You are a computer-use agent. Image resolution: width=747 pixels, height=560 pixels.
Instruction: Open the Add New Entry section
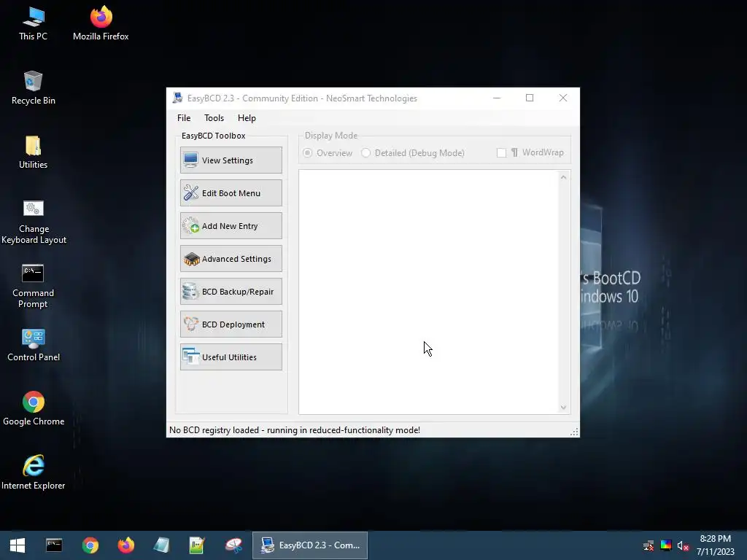(231, 226)
